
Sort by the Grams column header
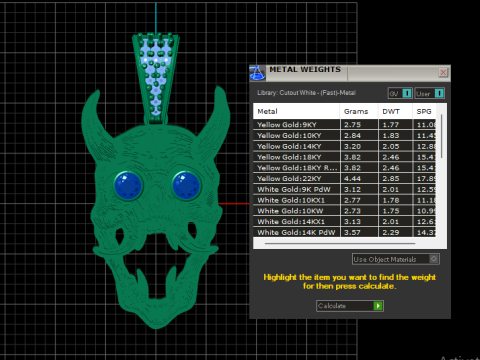click(x=359, y=111)
